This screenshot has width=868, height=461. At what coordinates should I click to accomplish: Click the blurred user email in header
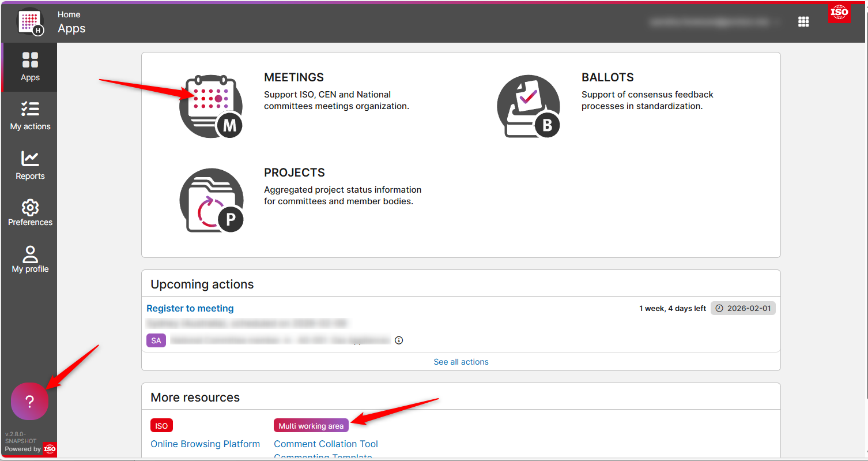tap(709, 22)
